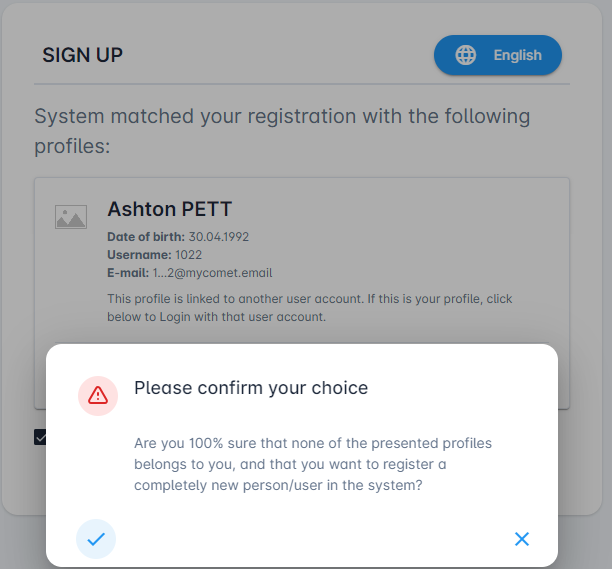The width and height of the screenshot is (612, 569).
Task: Select the Ashton PETT profile name
Action: (x=170, y=210)
